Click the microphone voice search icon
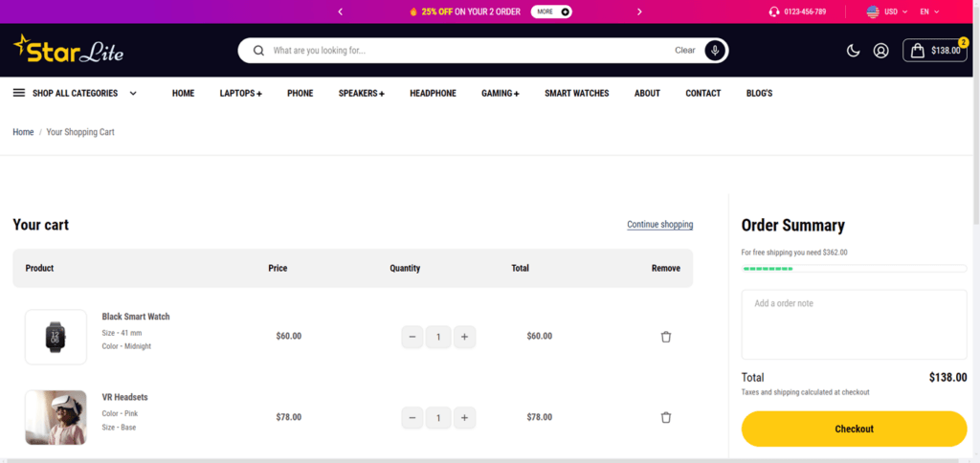The width and height of the screenshot is (980, 463). tap(714, 51)
